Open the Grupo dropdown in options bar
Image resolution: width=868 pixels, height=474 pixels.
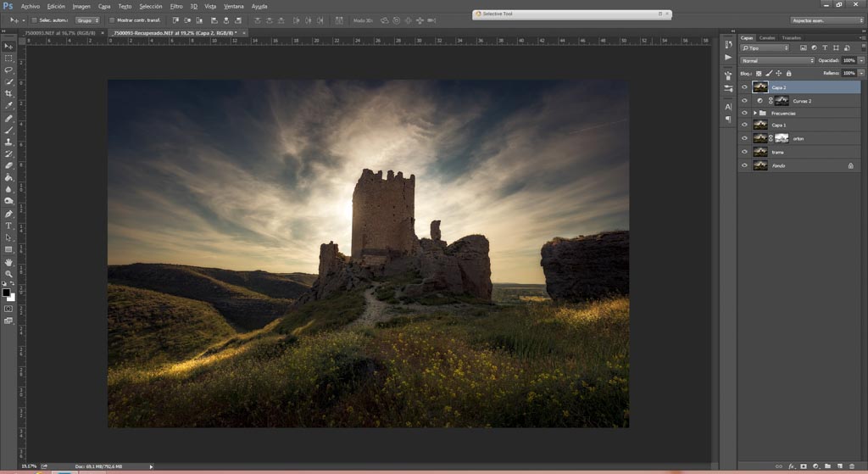click(86, 20)
